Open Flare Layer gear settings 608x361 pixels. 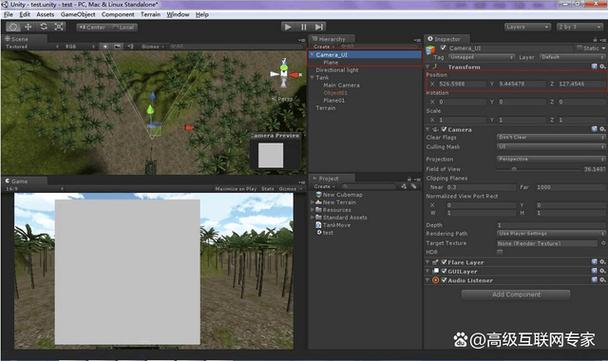click(x=602, y=262)
